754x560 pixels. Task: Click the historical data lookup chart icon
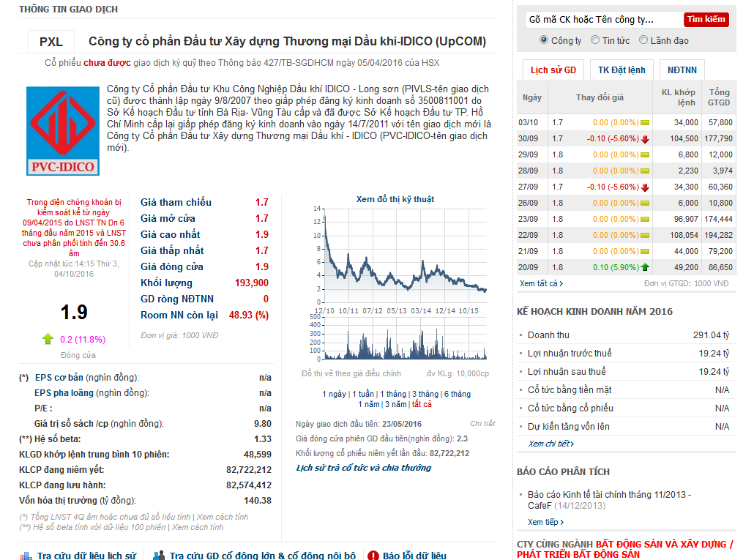26,556
